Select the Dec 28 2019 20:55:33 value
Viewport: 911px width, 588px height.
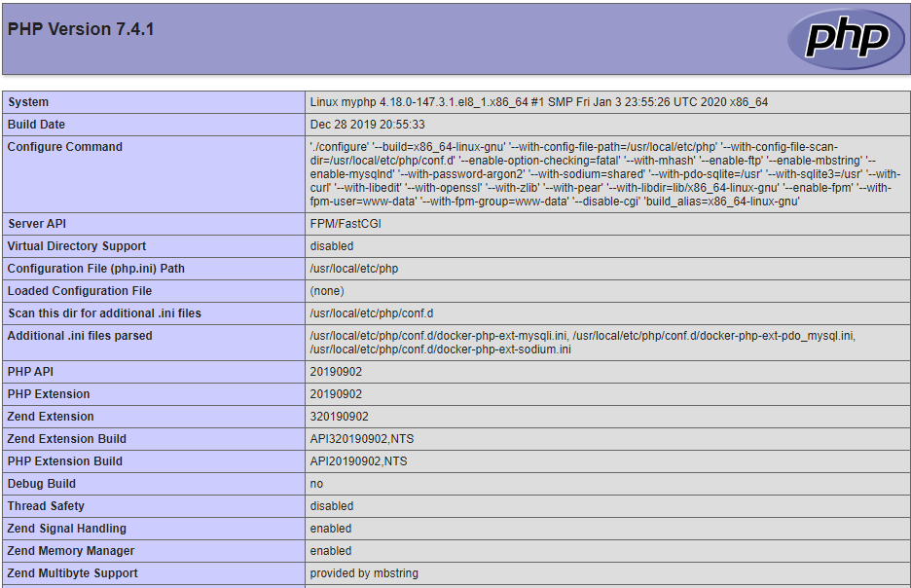pyautogui.click(x=367, y=125)
